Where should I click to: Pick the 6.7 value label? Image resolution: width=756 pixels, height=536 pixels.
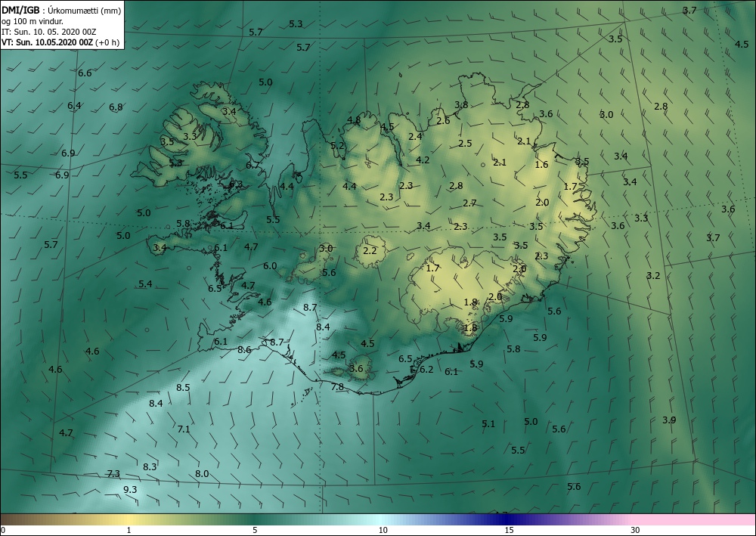coord(253,166)
